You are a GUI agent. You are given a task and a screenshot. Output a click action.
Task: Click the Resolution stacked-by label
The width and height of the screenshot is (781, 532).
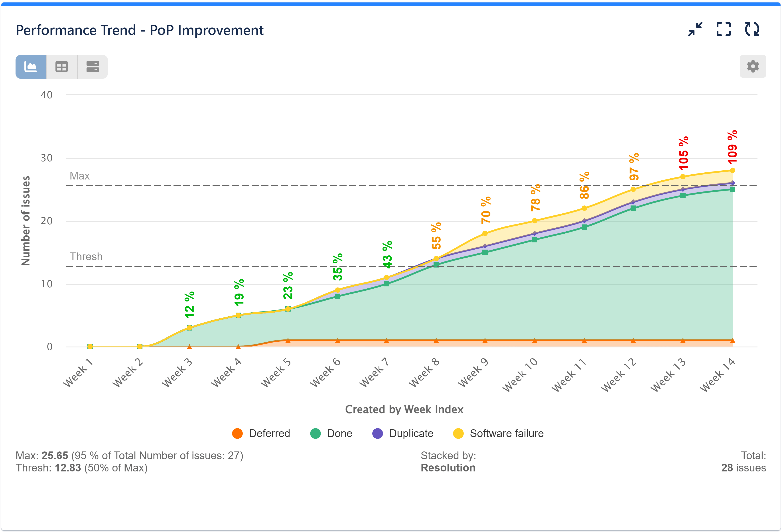point(448,467)
